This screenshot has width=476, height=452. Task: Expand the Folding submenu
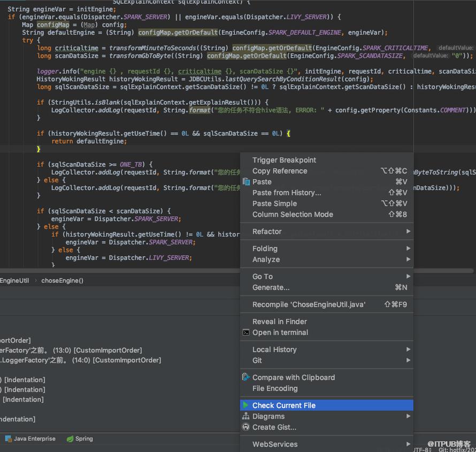(265, 249)
